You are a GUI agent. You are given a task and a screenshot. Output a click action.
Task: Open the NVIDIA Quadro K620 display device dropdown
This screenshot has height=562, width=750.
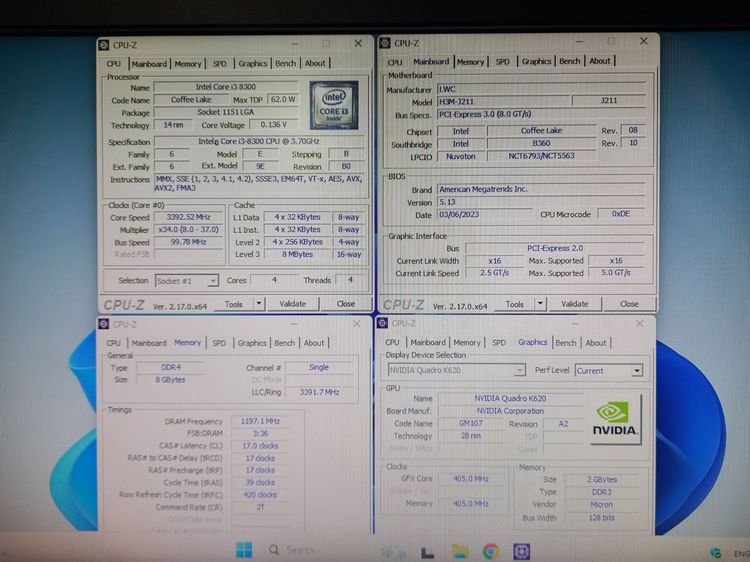coord(519,370)
